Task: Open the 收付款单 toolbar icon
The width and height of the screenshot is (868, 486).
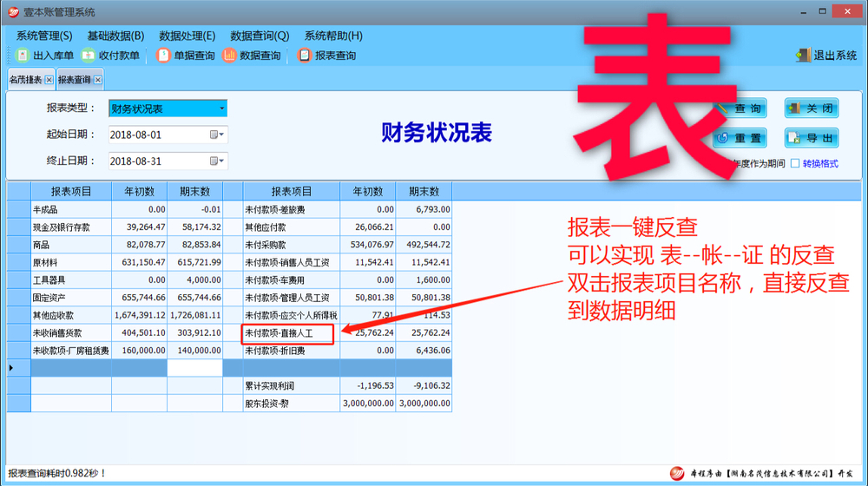Action: coord(88,56)
